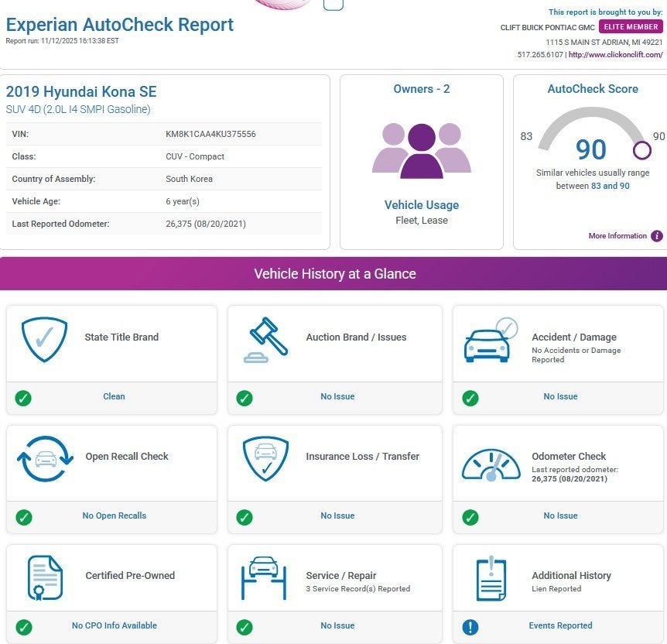Image resolution: width=667 pixels, height=644 pixels.
Task: Click the No Open Recalls link
Action: (114, 516)
